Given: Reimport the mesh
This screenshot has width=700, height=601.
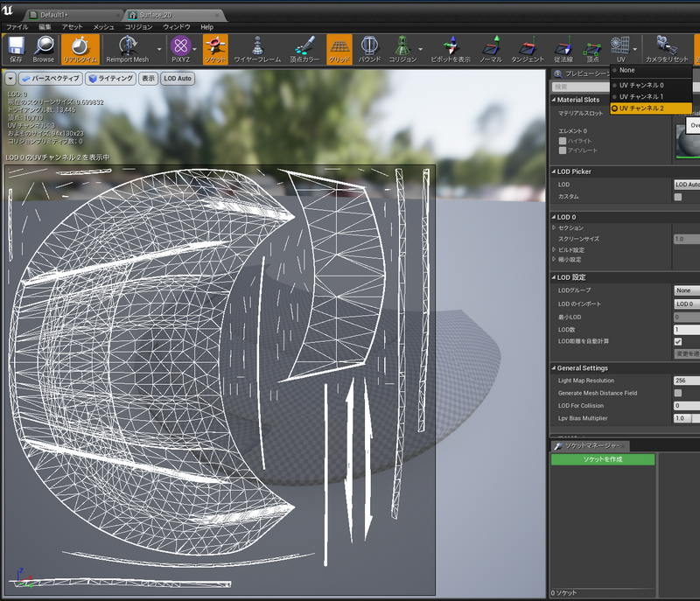Looking at the screenshot, I should [x=128, y=50].
